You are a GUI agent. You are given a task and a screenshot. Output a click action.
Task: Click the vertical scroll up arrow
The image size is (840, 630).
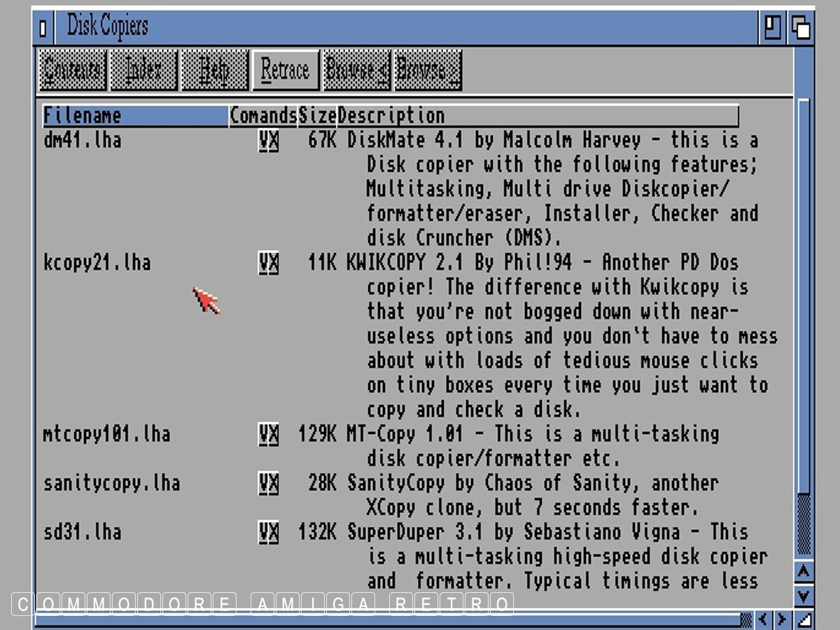804,572
